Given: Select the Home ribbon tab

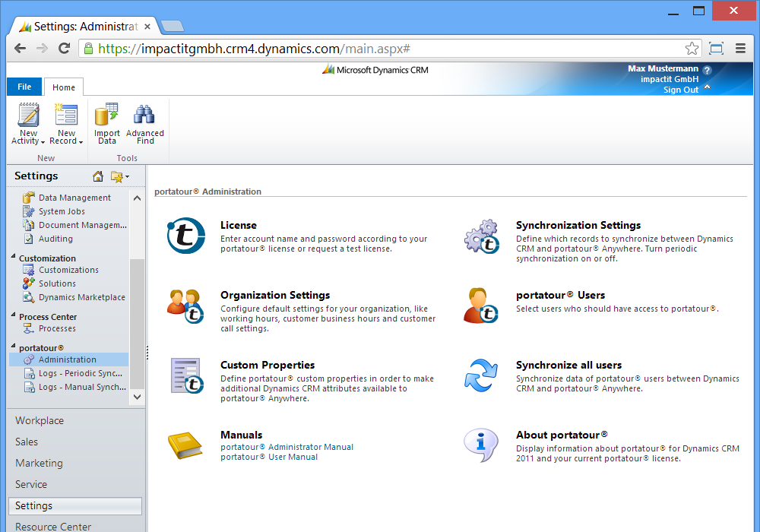Looking at the screenshot, I should pyautogui.click(x=64, y=87).
